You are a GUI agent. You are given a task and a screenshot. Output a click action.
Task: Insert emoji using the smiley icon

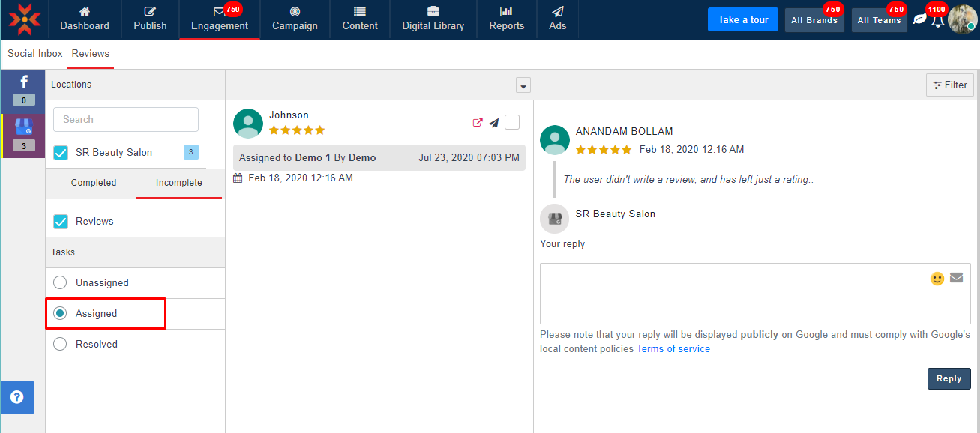tap(937, 279)
